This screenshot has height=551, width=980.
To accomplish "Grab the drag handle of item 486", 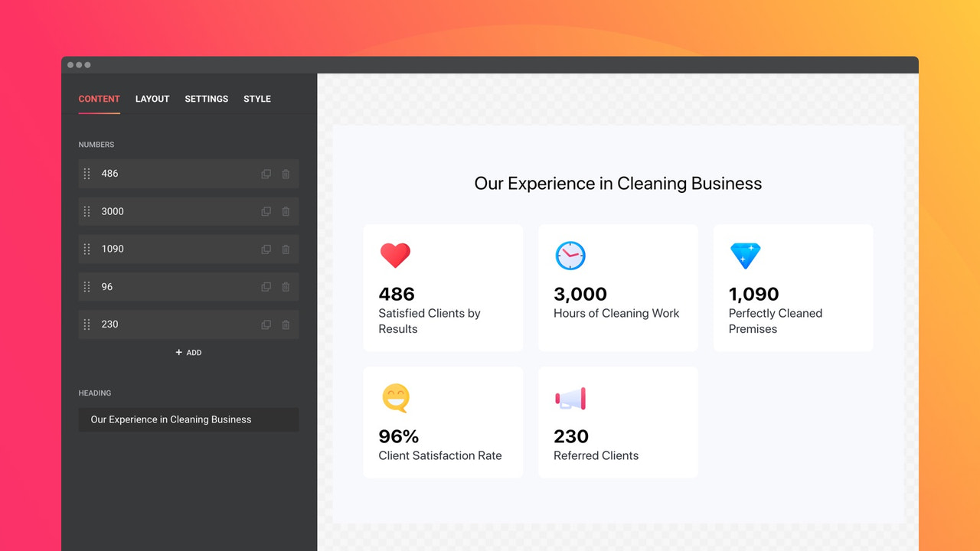I will [x=87, y=174].
